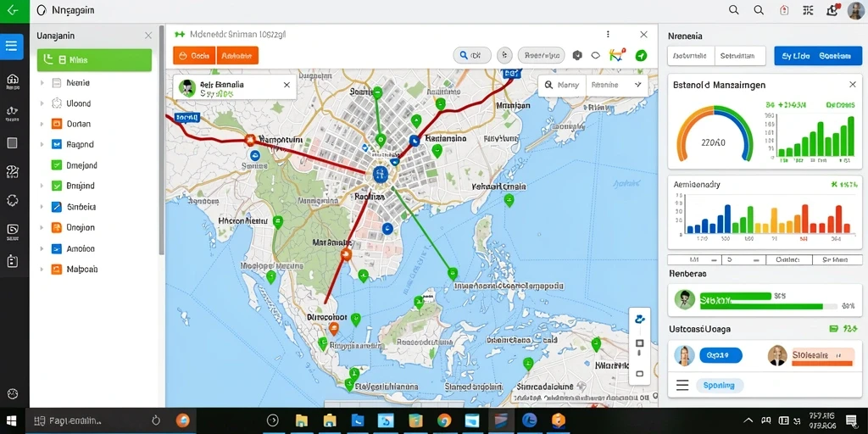This screenshot has height=434, width=868.
Task: Click the Windows Start button
Action: pyautogui.click(x=12, y=420)
